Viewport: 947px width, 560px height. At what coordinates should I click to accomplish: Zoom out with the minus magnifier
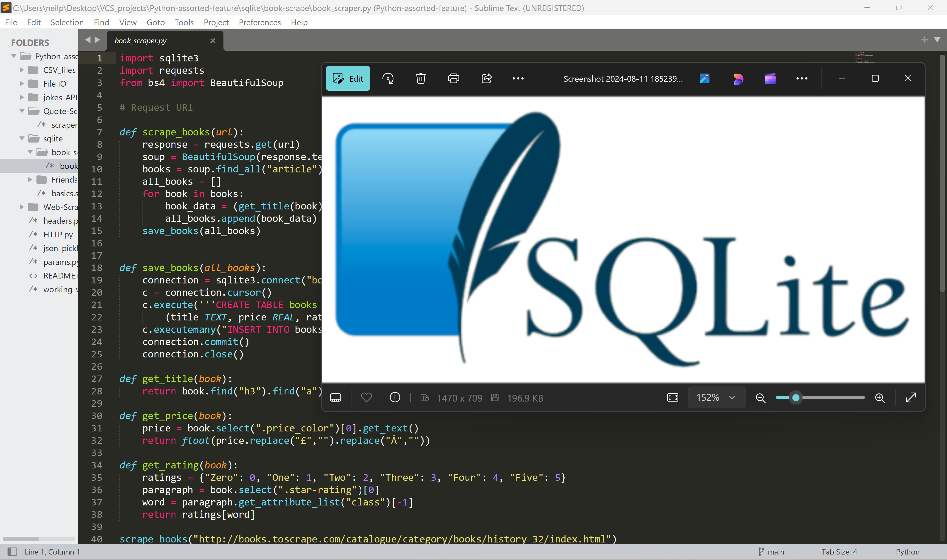coord(761,398)
